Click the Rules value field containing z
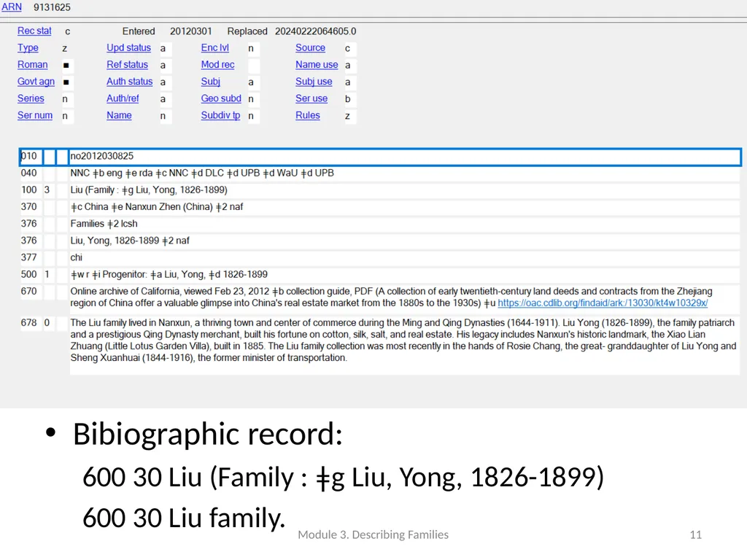The width and height of the screenshot is (747, 560). coord(350,116)
